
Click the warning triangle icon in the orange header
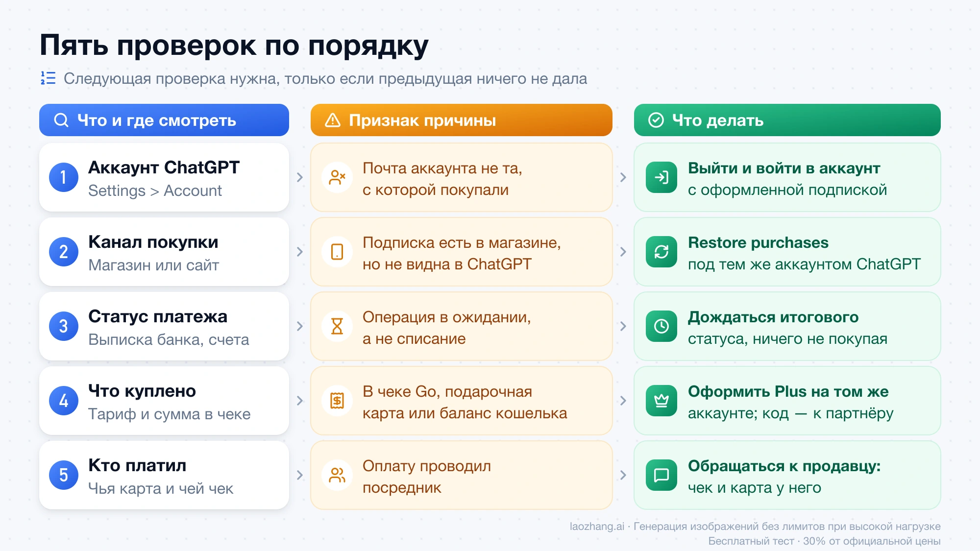[x=333, y=120]
